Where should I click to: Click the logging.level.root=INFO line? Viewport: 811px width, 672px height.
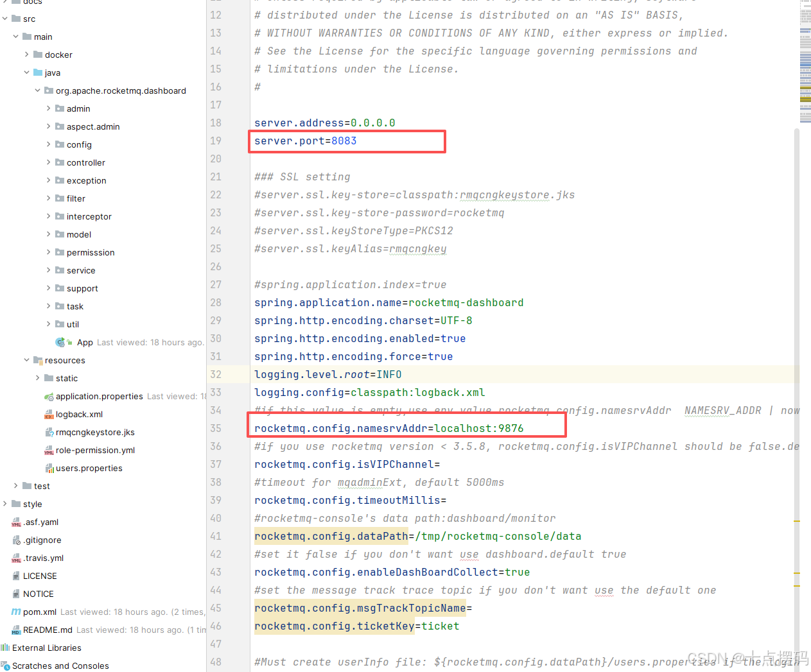coord(328,374)
